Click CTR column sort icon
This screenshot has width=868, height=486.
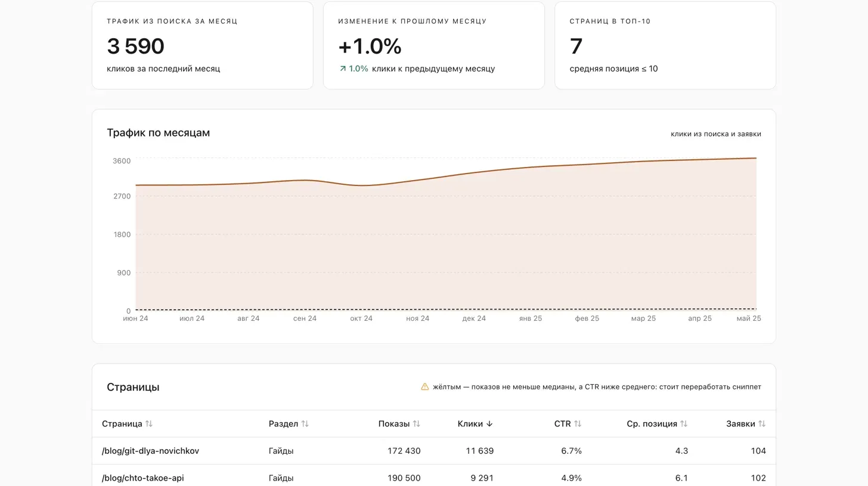(578, 424)
